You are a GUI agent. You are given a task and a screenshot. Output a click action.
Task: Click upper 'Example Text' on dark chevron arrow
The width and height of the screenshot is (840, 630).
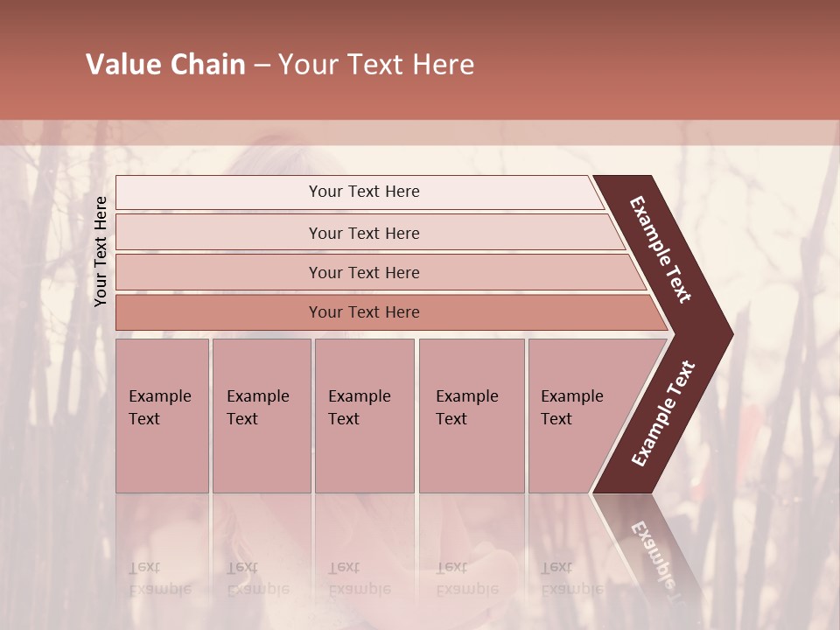click(x=660, y=249)
